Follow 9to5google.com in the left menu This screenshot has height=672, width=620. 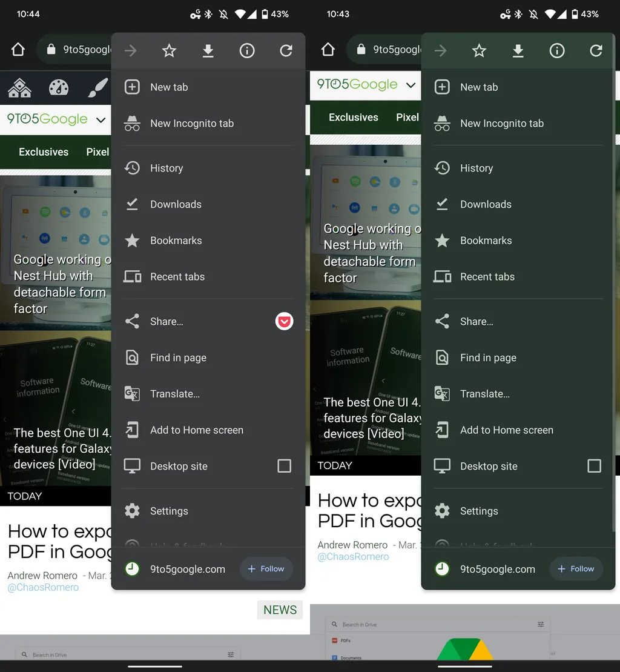click(x=266, y=569)
